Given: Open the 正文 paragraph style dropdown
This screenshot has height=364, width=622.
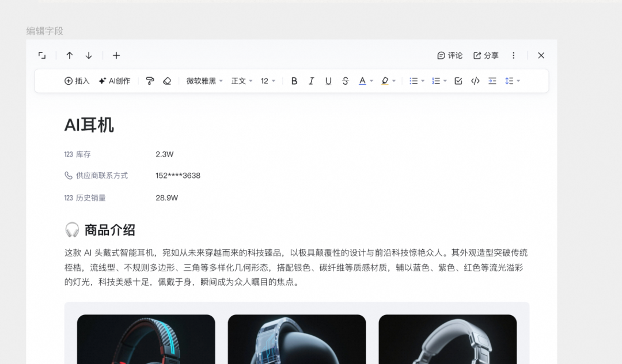Looking at the screenshot, I should pos(242,81).
